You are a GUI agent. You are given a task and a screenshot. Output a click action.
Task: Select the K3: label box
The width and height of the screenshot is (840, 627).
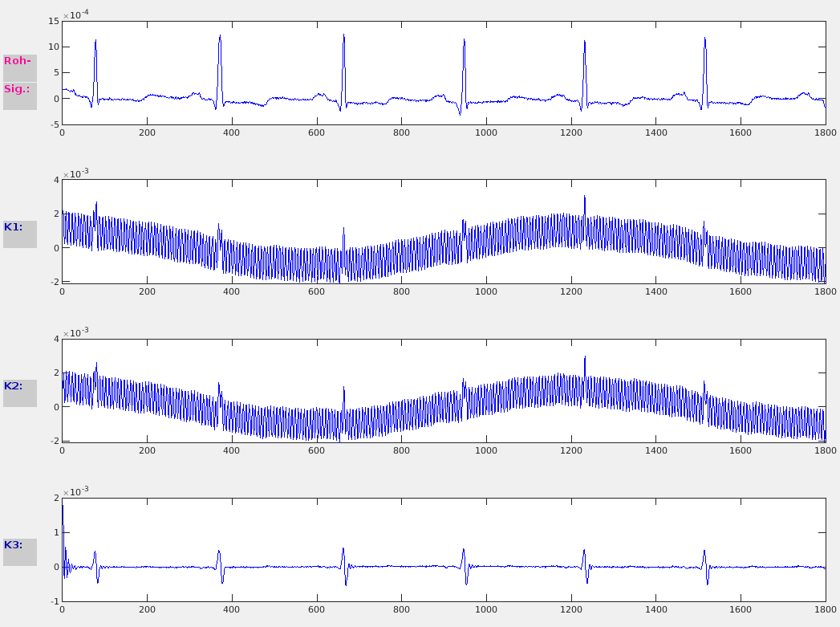(x=19, y=545)
